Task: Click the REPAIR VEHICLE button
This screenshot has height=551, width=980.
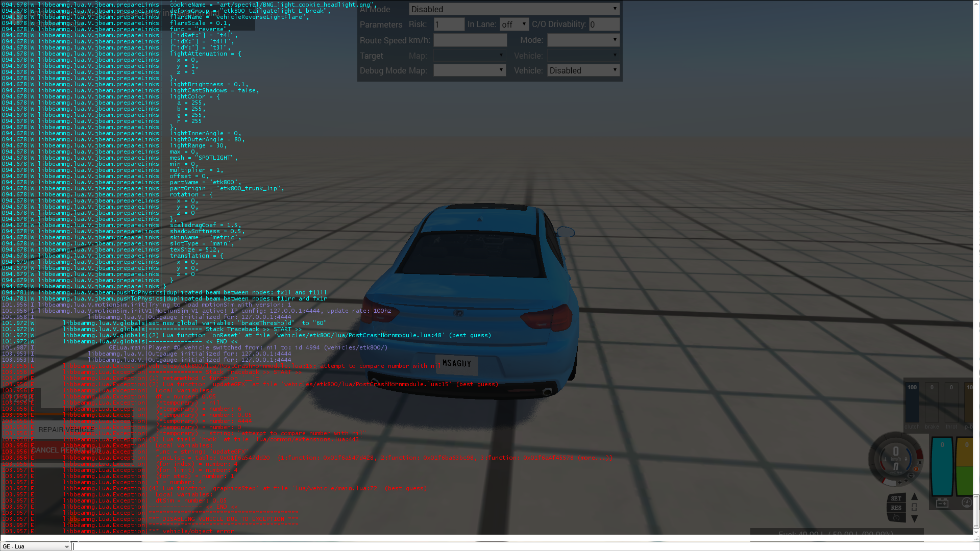Action: (66, 430)
